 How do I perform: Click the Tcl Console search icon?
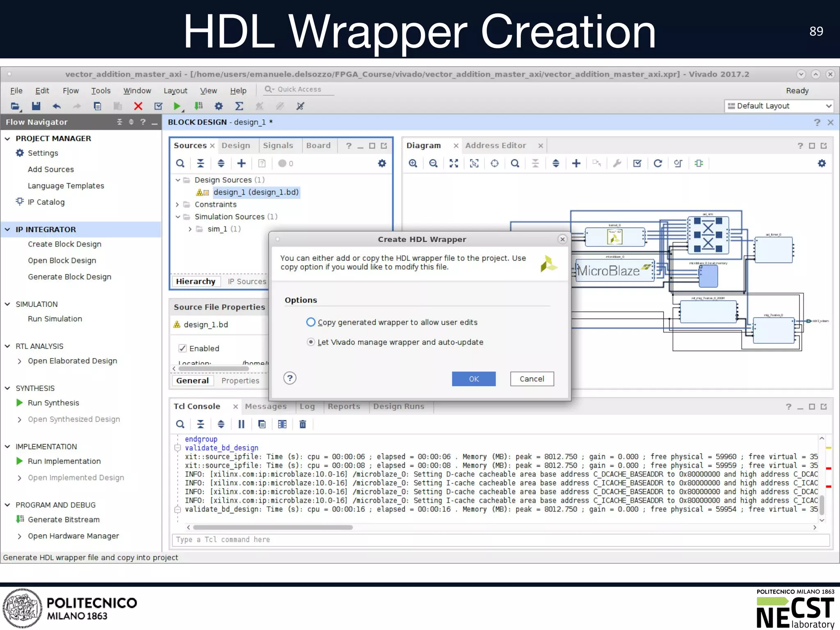(x=180, y=424)
